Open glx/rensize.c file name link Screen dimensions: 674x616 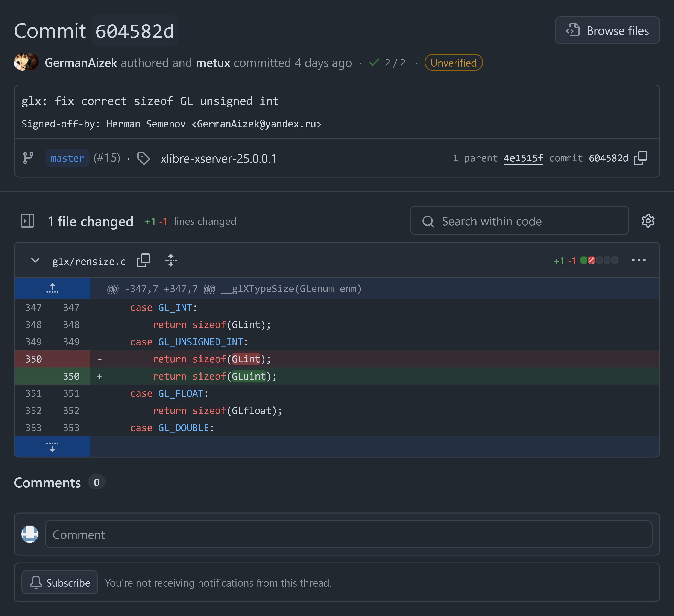(x=89, y=261)
